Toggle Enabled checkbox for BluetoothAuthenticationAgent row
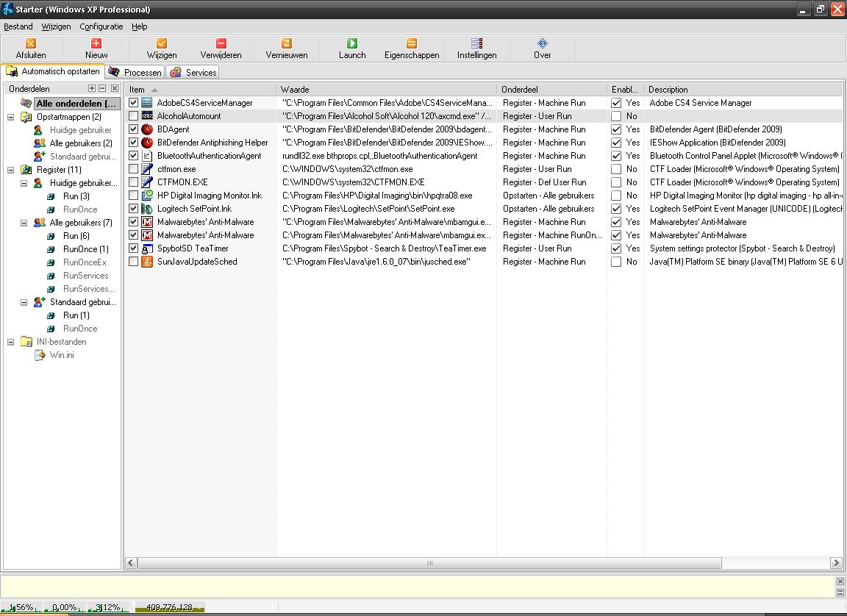 616,156
